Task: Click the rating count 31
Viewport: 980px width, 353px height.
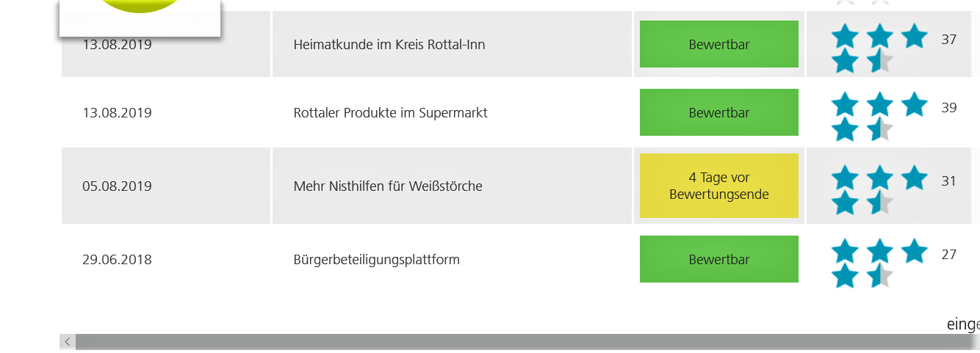Action: (x=949, y=181)
